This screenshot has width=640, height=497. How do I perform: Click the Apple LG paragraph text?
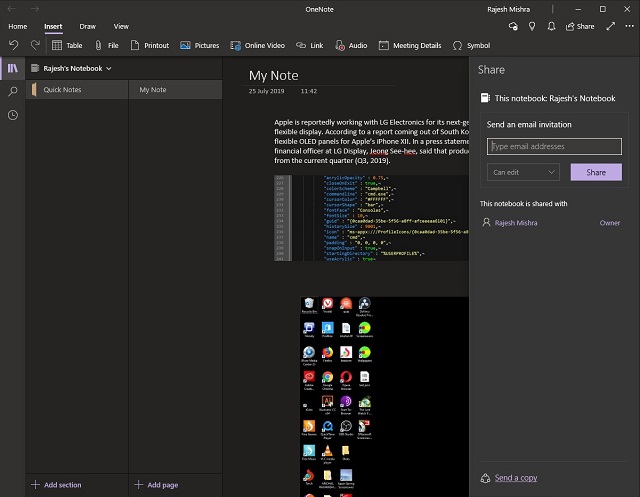[x=371, y=141]
